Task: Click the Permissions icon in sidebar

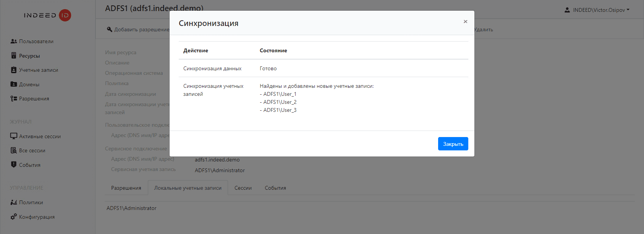Action: pos(14,98)
